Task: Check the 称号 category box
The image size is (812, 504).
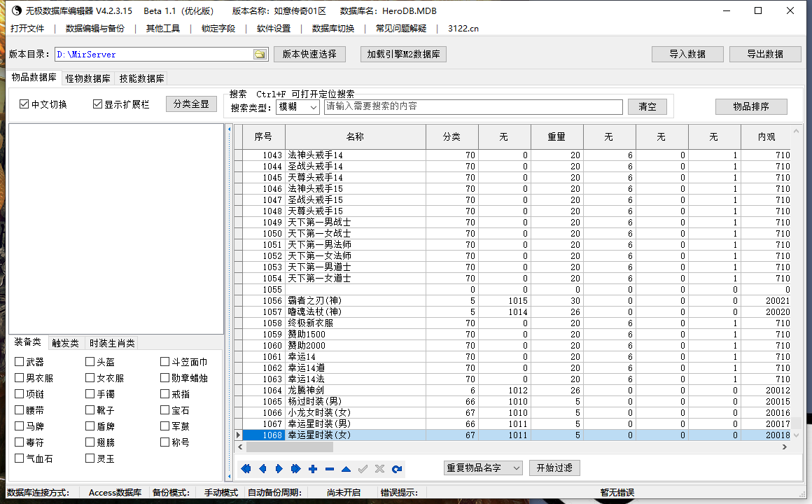Action: 164,442
